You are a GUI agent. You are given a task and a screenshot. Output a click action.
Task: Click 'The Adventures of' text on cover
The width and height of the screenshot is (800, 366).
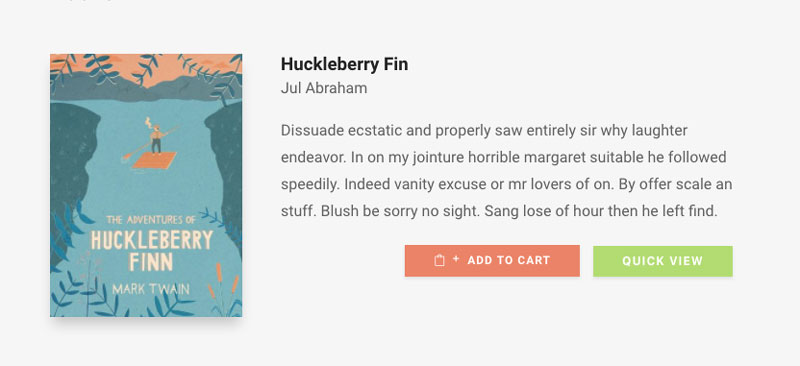151,221
